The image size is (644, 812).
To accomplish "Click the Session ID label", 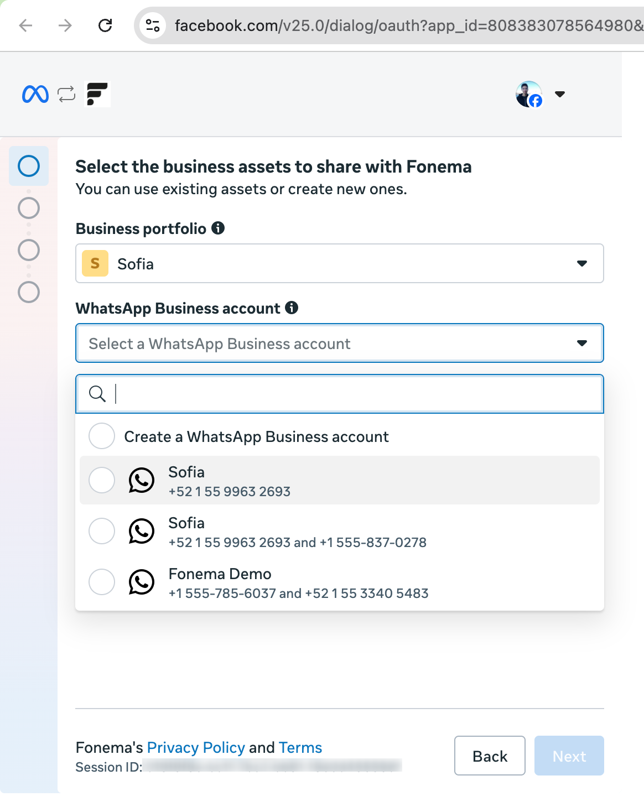I will [109, 767].
